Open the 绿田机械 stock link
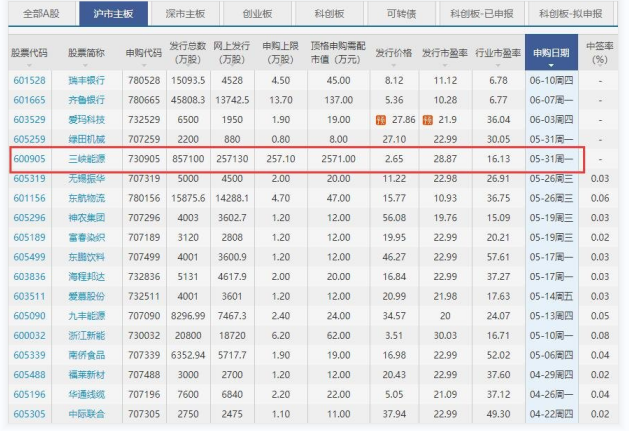The width and height of the screenshot is (629, 431). (x=87, y=139)
